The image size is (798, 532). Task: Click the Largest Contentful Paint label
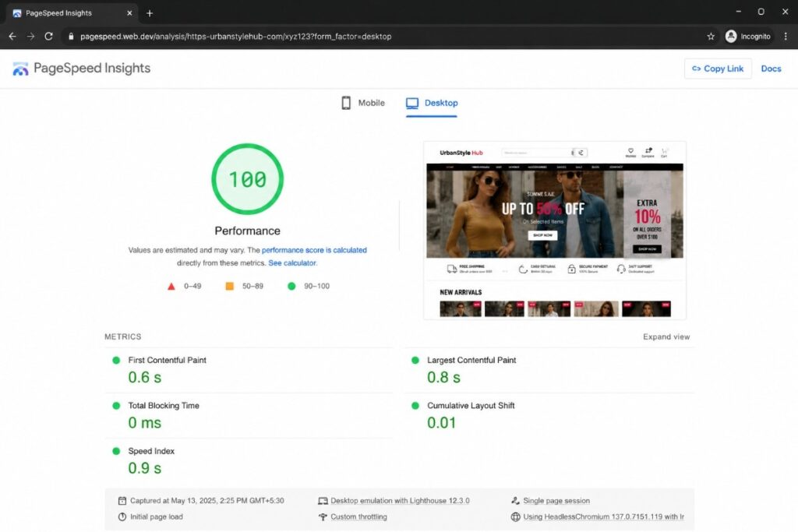click(x=471, y=360)
